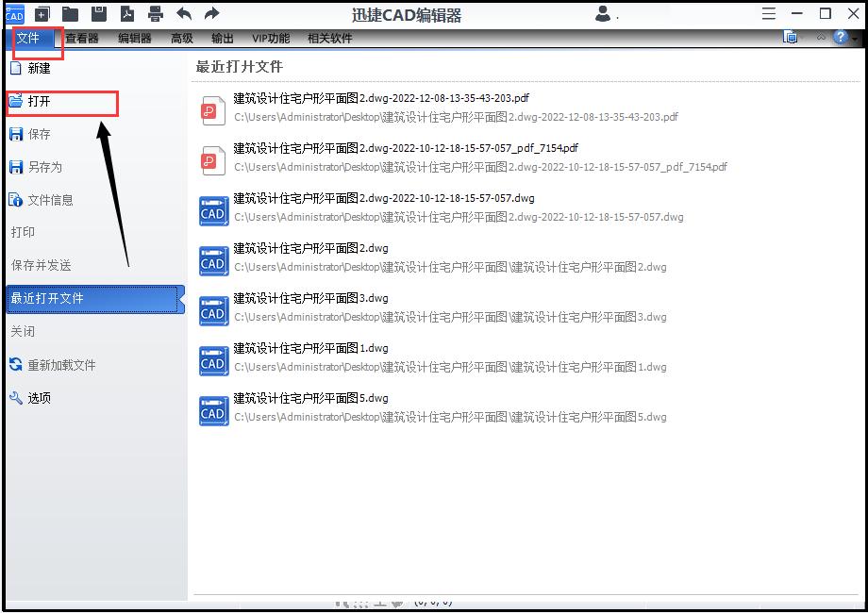This screenshot has width=868, height=613.
Task: Open the VIP功能 tab
Action: click(x=270, y=39)
